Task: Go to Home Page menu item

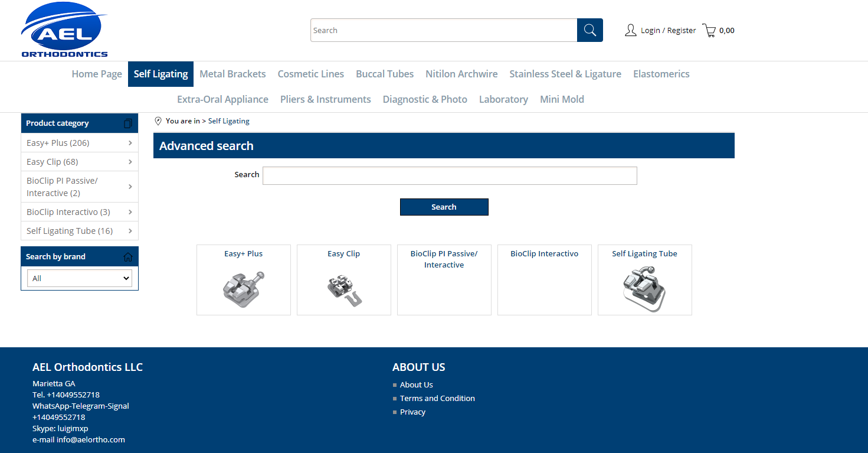Action: pyautogui.click(x=97, y=74)
